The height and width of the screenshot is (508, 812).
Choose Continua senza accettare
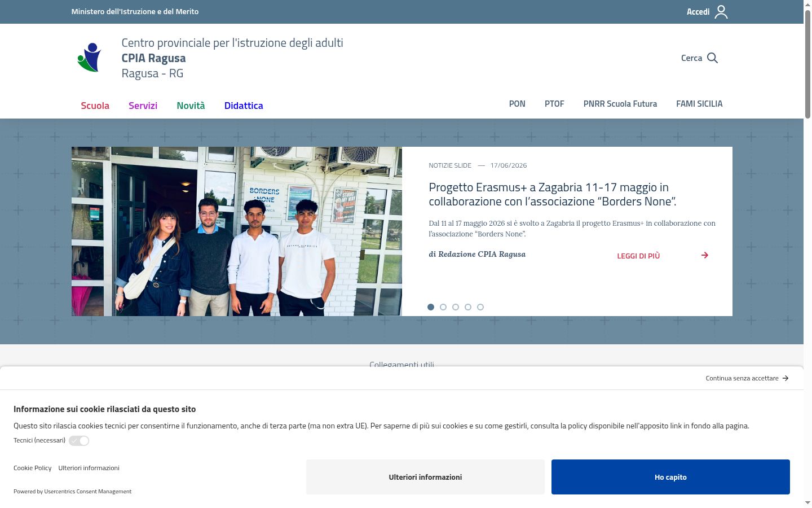pyautogui.click(x=742, y=378)
